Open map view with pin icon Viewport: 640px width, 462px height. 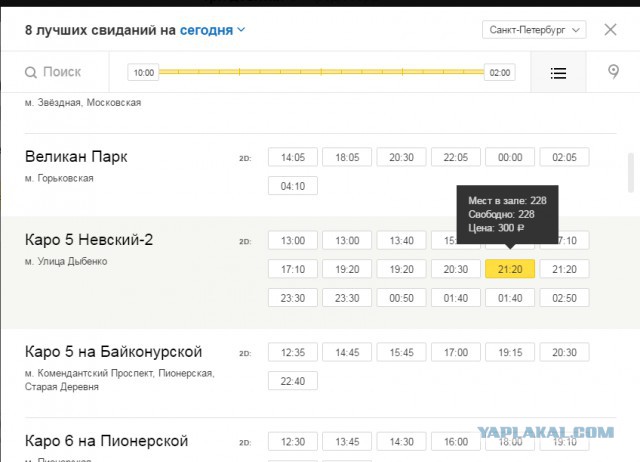613,73
